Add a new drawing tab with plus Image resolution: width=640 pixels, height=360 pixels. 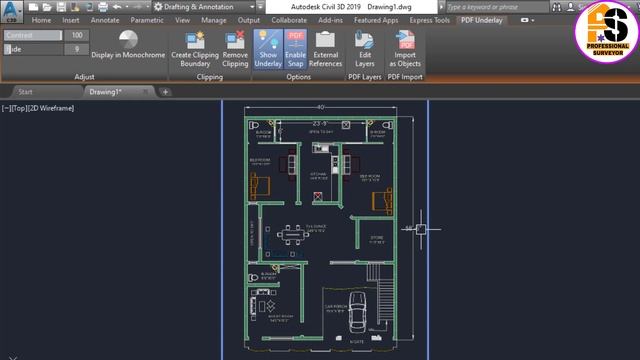click(x=165, y=92)
